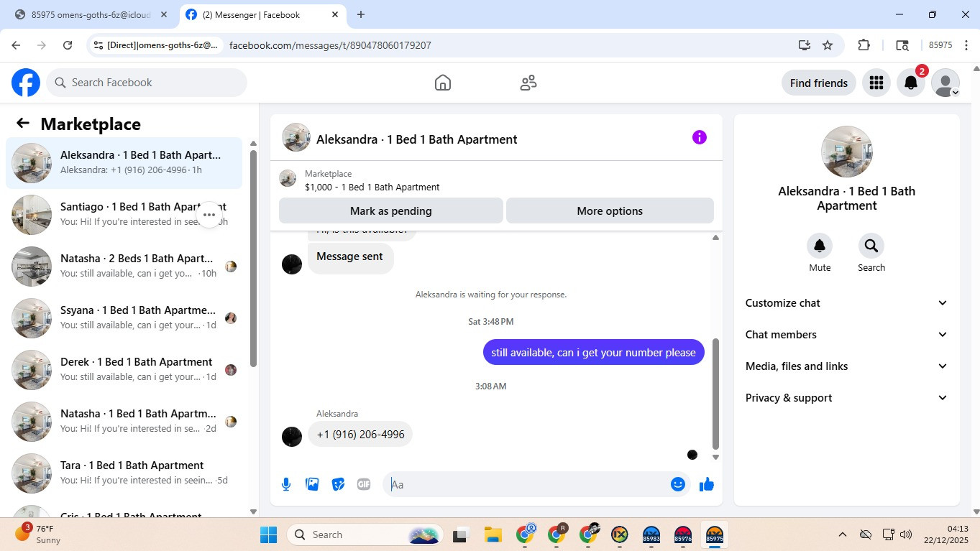Open the Friends icon in top navigation
Viewport: 980px width, 551px height.
click(x=528, y=83)
